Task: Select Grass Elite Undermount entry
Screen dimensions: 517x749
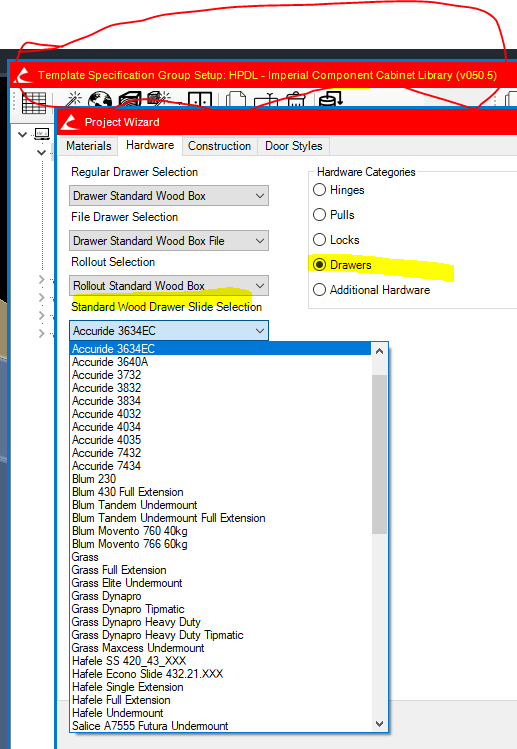Action: click(x=220, y=583)
